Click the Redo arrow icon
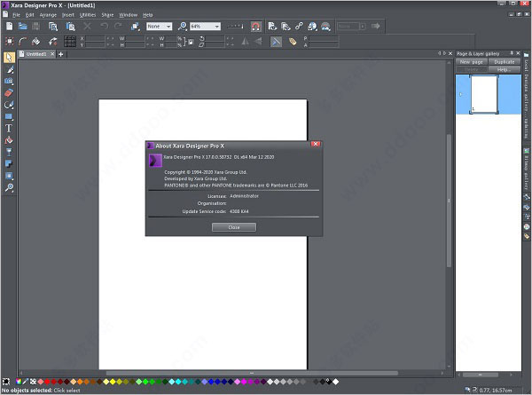Image resolution: width=532 pixels, height=395 pixels. 118,26
